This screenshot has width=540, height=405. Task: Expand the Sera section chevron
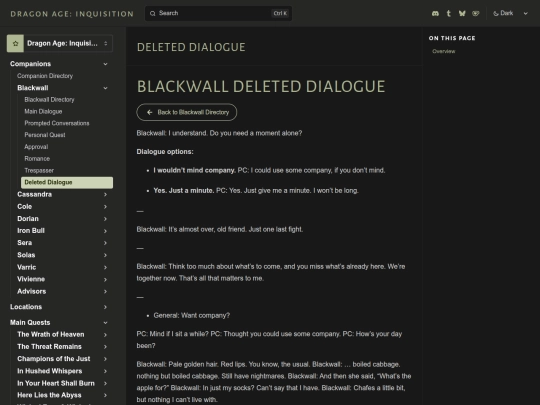(105, 243)
